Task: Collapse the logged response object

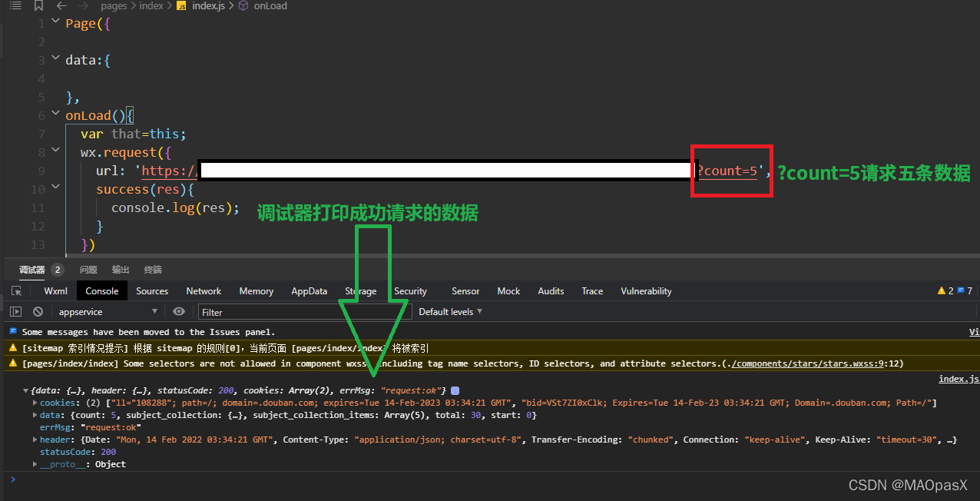Action: click(25, 390)
